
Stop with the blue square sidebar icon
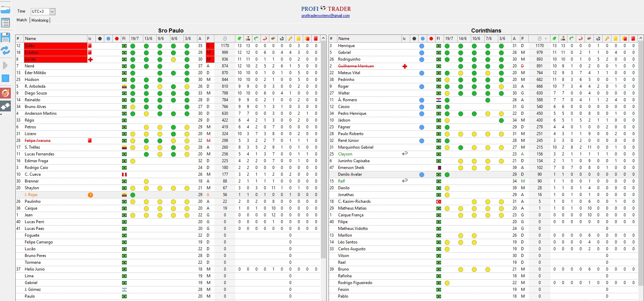5,78
